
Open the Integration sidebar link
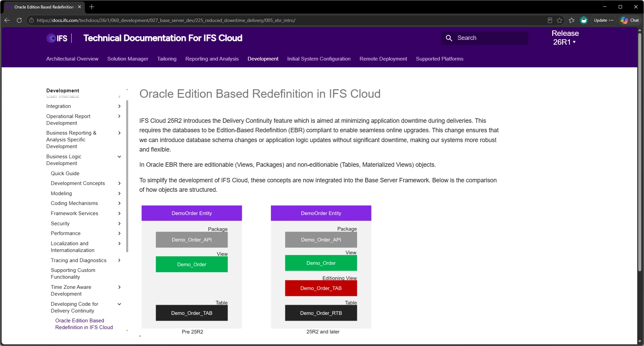[59, 106]
